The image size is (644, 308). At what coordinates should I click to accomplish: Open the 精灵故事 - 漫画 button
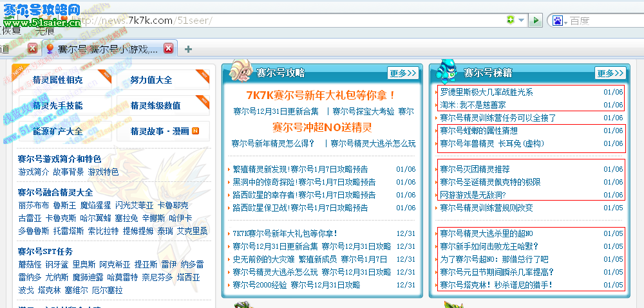163,131
